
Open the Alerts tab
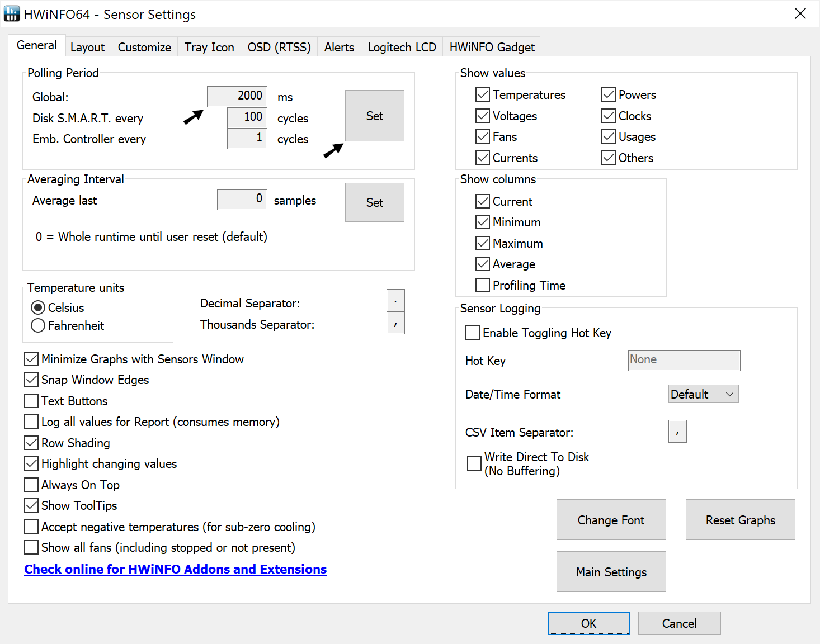pos(339,47)
